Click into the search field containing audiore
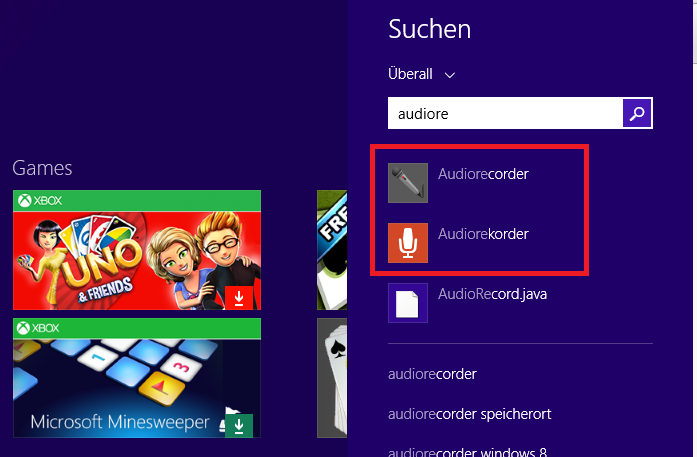697x457 pixels. click(505, 113)
